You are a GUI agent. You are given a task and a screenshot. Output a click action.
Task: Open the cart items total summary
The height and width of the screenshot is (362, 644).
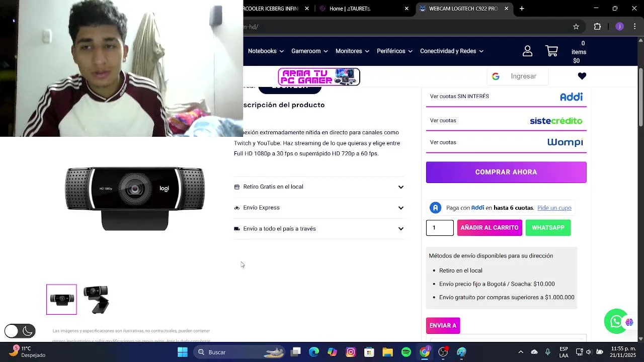(579, 52)
